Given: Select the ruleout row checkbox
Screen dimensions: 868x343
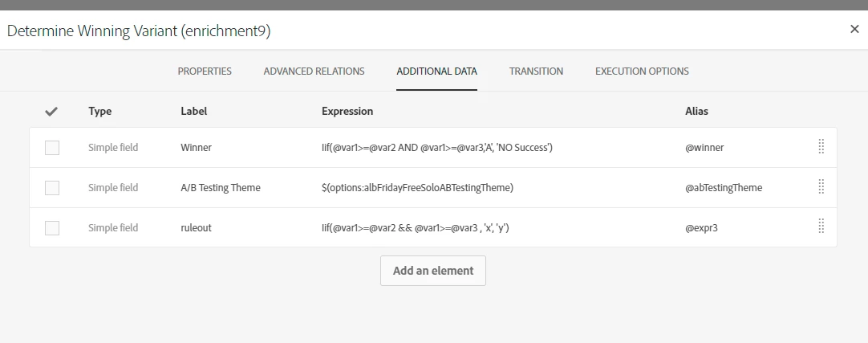Looking at the screenshot, I should (x=52, y=228).
